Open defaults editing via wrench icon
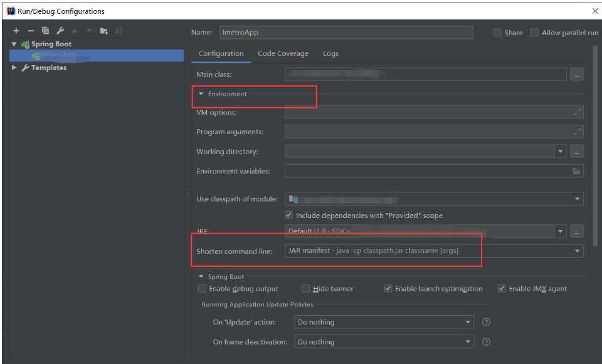 60,31
